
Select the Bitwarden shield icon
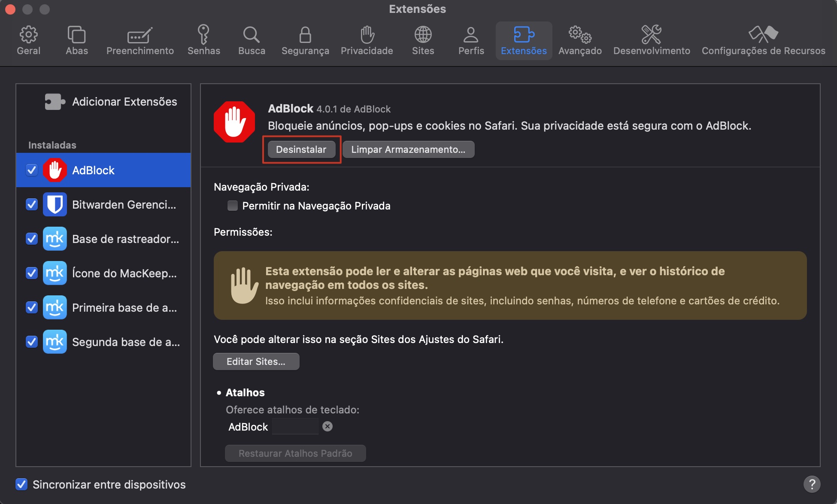pyautogui.click(x=55, y=204)
